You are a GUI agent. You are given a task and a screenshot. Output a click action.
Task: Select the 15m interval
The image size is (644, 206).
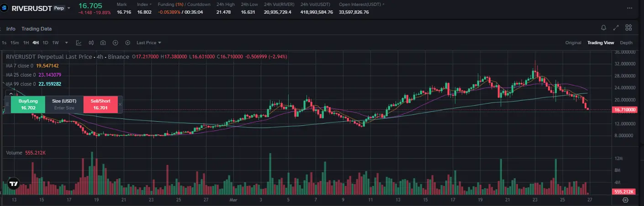[x=15, y=43]
